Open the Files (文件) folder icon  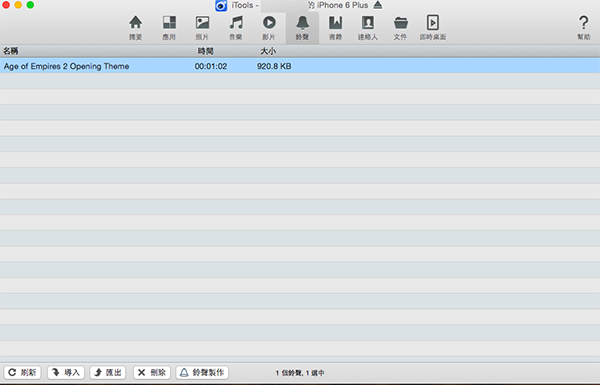[400, 28]
